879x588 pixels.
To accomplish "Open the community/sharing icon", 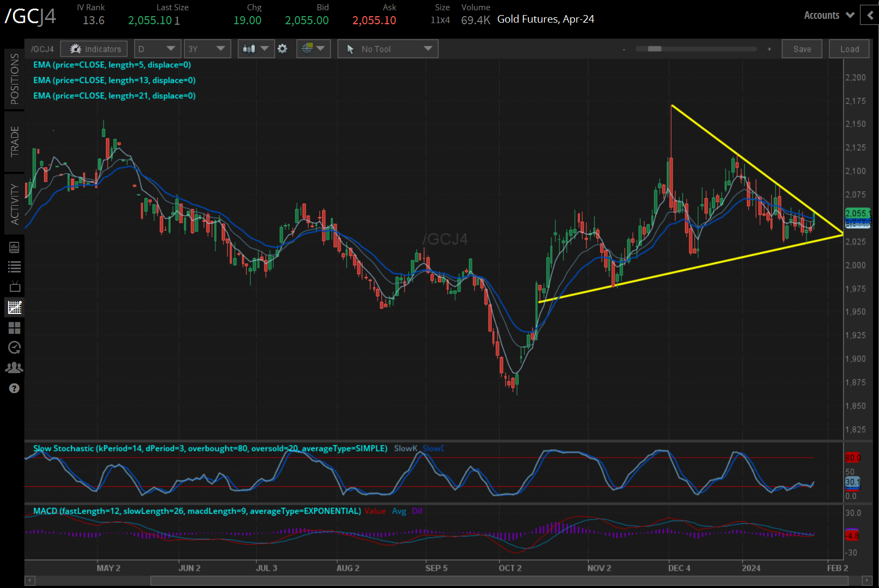I will coord(15,367).
